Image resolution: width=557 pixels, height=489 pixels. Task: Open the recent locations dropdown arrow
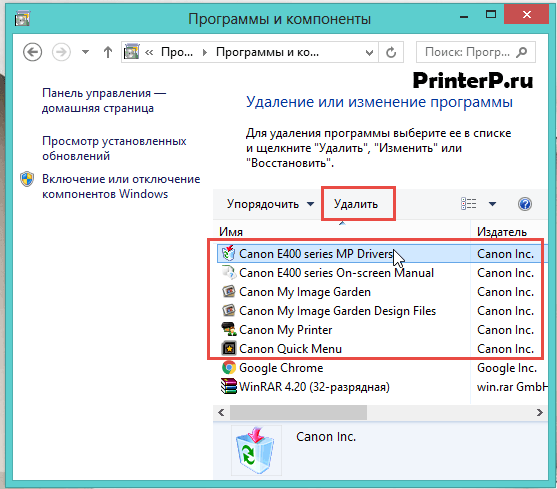coord(85,52)
